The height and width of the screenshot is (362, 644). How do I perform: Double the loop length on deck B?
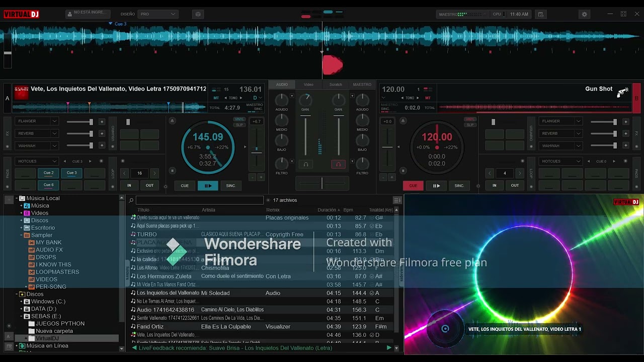[x=520, y=173]
